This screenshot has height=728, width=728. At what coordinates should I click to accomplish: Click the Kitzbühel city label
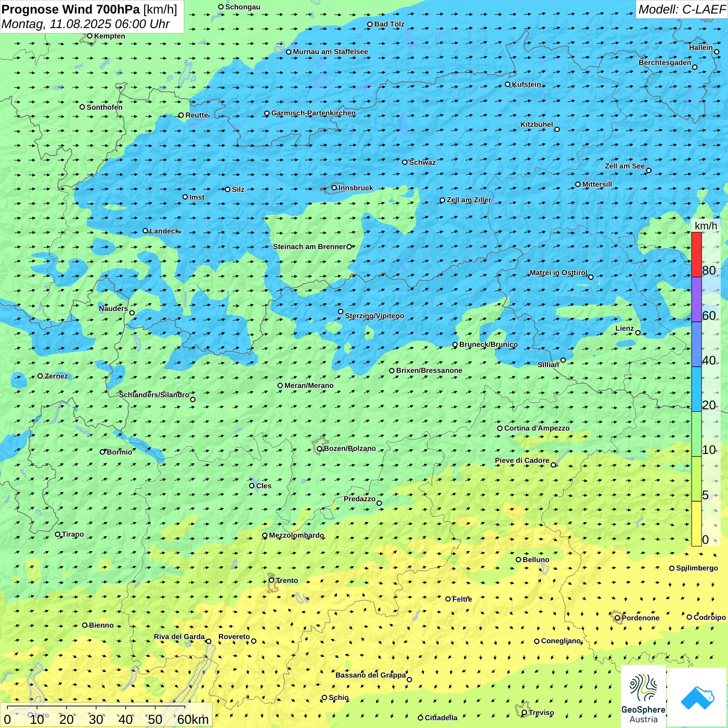537,124
